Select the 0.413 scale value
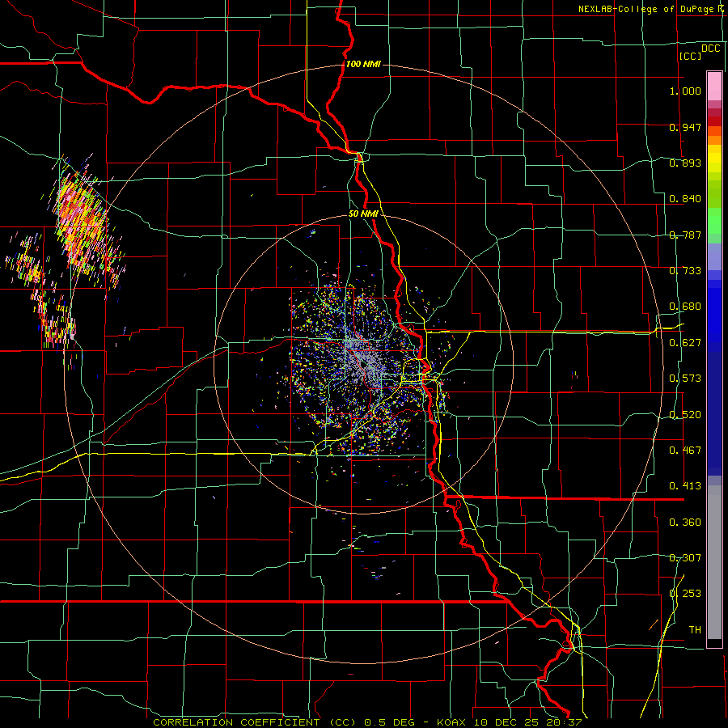This screenshot has height=728, width=728. point(685,486)
